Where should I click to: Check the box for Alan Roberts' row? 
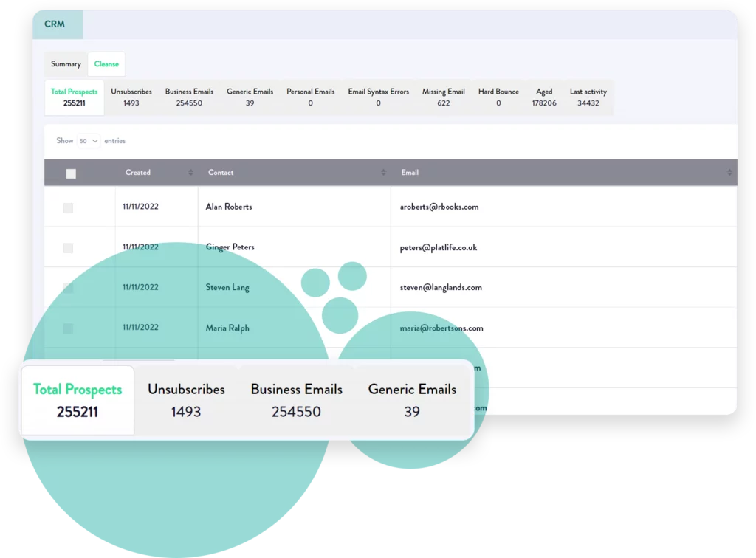pyautogui.click(x=68, y=207)
